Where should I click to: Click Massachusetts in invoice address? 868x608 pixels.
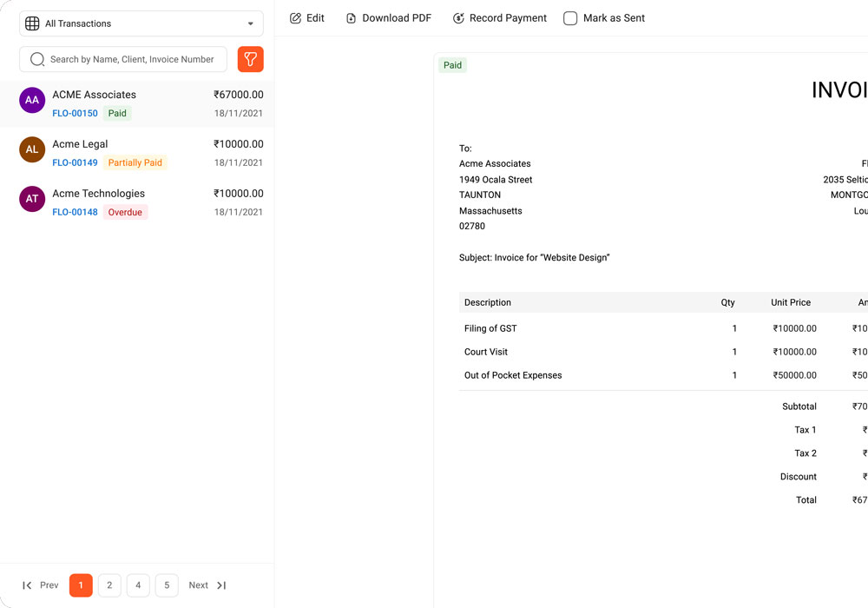tap(490, 211)
